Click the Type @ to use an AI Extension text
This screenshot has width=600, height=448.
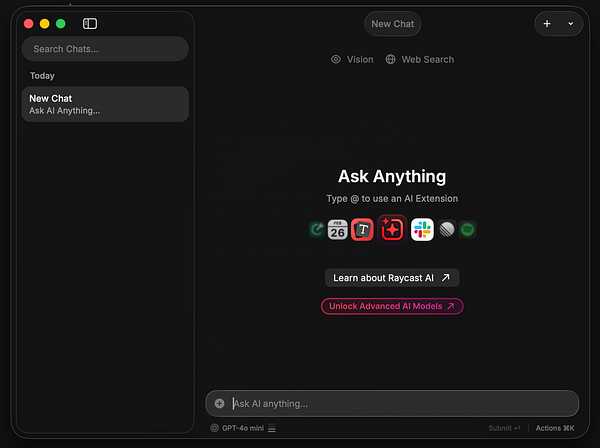pyautogui.click(x=392, y=199)
